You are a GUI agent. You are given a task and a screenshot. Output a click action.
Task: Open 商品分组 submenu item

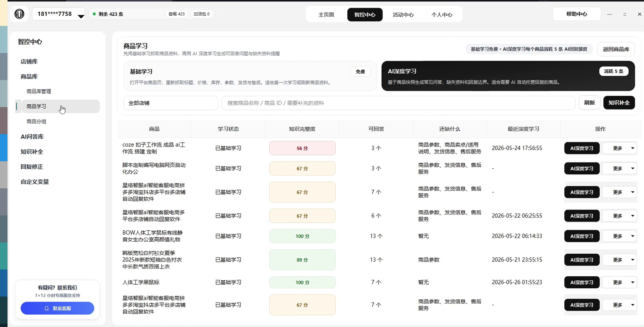[x=36, y=121]
